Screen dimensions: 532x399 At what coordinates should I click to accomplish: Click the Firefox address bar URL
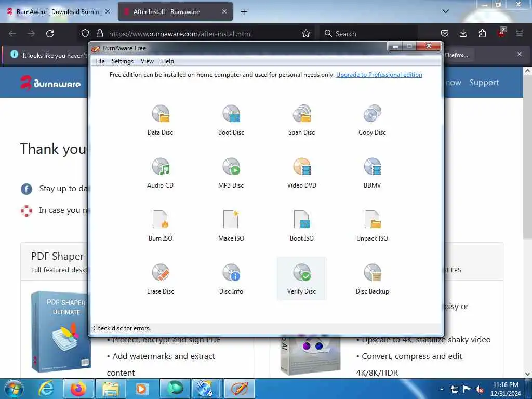tap(180, 34)
